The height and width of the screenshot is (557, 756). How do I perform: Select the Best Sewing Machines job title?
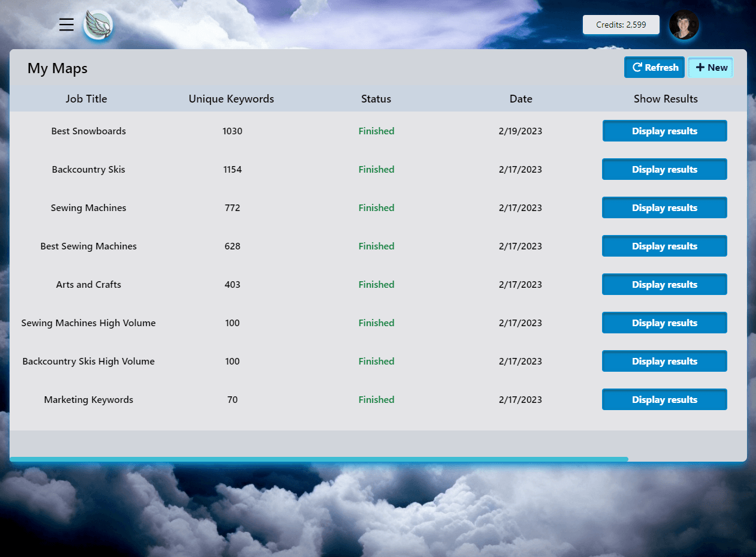89,246
